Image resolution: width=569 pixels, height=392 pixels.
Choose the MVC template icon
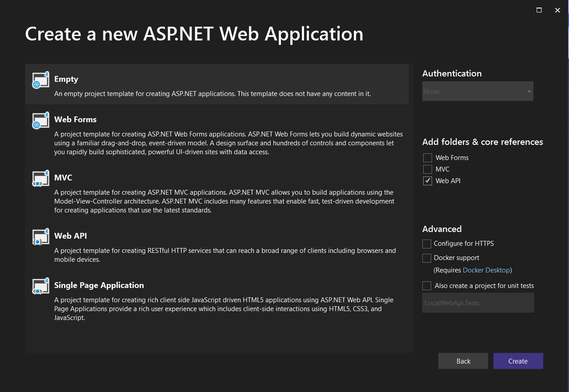point(40,179)
